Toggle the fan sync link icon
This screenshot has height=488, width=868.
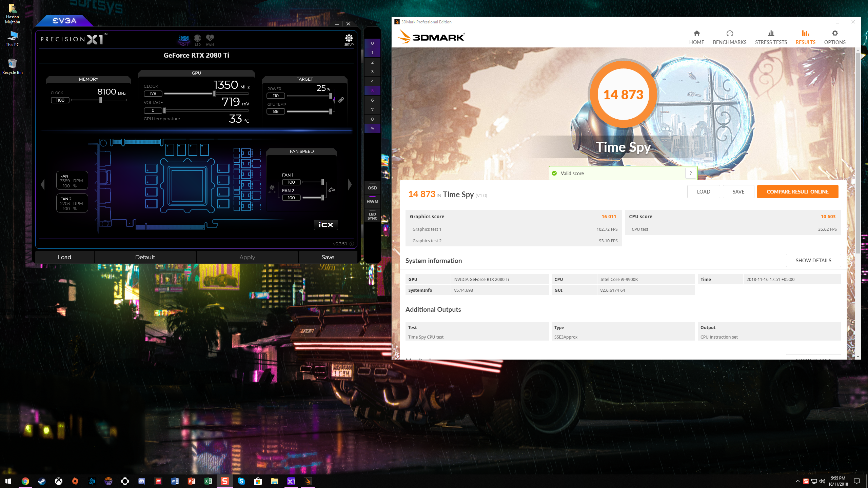point(332,190)
